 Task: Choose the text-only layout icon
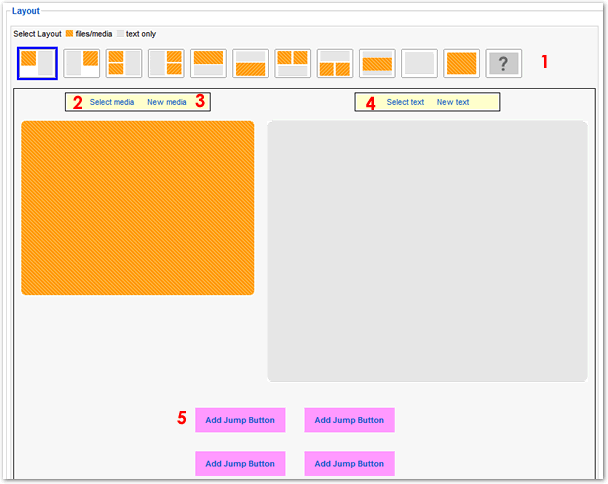coord(419,63)
